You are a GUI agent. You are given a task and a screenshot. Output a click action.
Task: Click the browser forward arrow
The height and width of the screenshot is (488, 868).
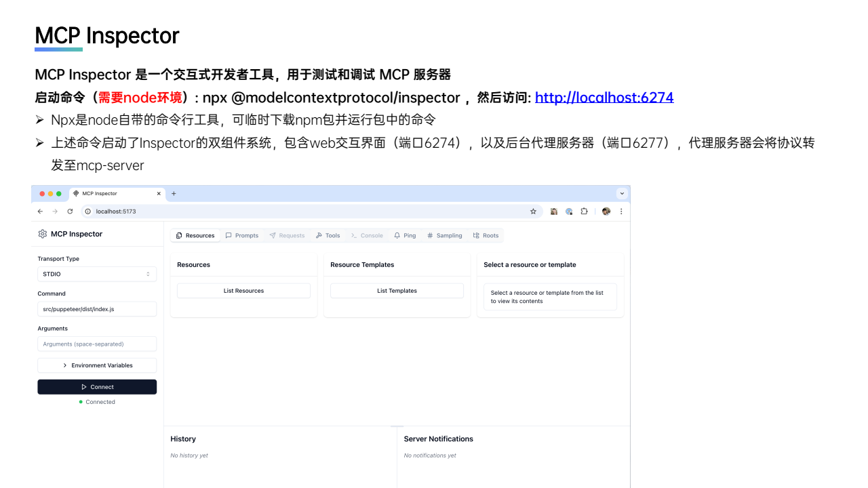pyautogui.click(x=55, y=211)
